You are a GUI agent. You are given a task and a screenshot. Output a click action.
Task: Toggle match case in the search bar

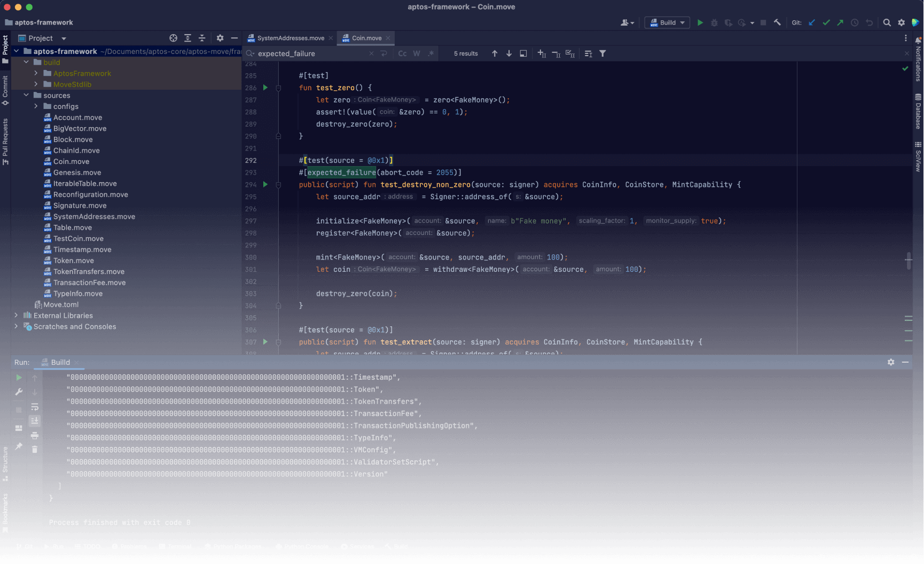pos(402,53)
